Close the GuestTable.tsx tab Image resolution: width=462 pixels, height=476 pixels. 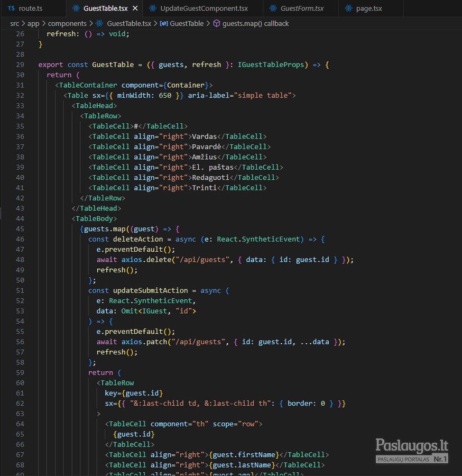pyautogui.click(x=135, y=8)
